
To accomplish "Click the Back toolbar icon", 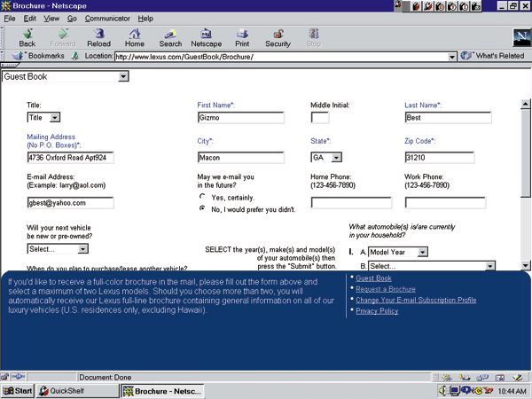I will 27,35.
